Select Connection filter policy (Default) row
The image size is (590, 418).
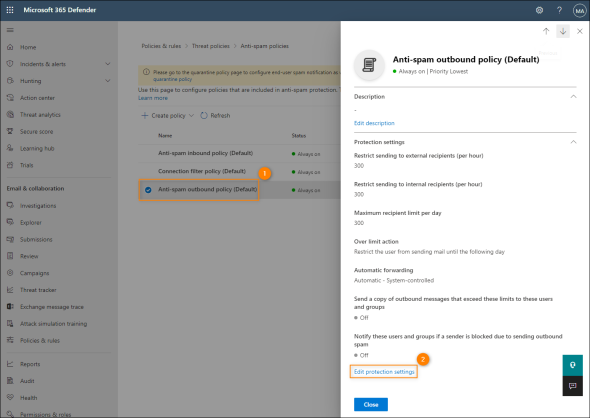coord(239,171)
